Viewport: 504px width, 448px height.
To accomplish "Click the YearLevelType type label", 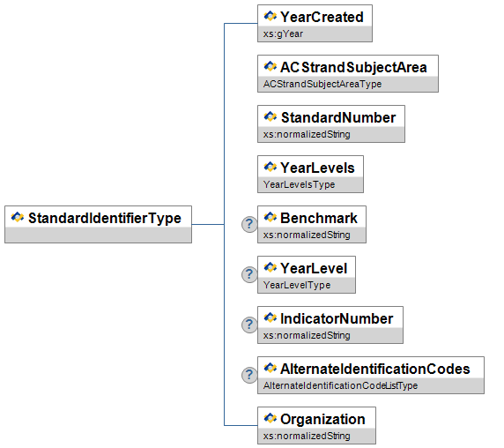I will coord(297,285).
